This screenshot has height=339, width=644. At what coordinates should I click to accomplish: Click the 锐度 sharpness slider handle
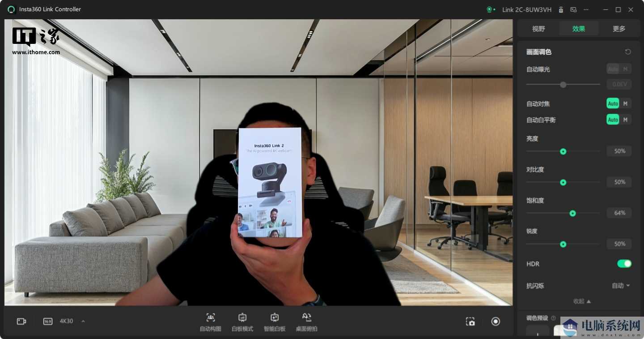tap(563, 245)
